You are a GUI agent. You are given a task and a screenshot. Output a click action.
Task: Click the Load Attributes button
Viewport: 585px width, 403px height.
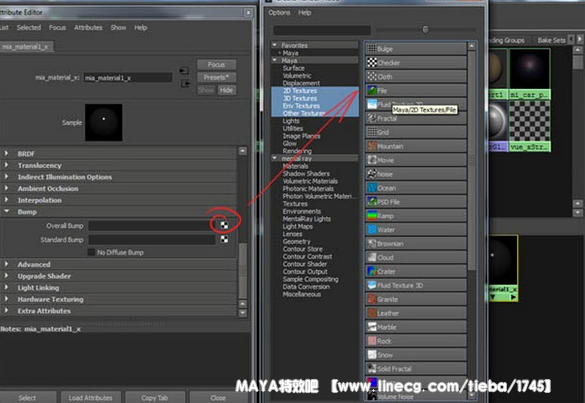(90, 398)
